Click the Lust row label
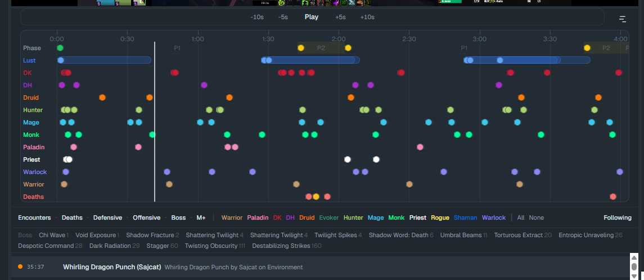The width and height of the screenshot is (644, 280). [x=29, y=60]
